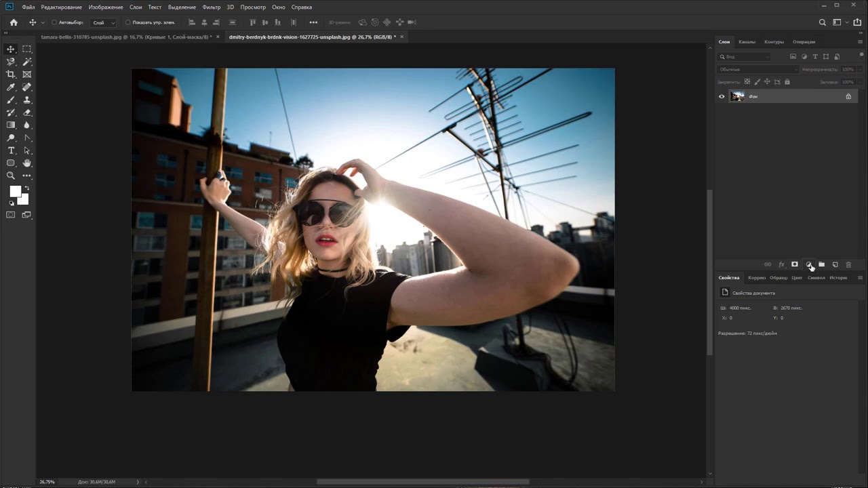
Task: Check the Показать упр. элем. checkbox
Action: (127, 22)
